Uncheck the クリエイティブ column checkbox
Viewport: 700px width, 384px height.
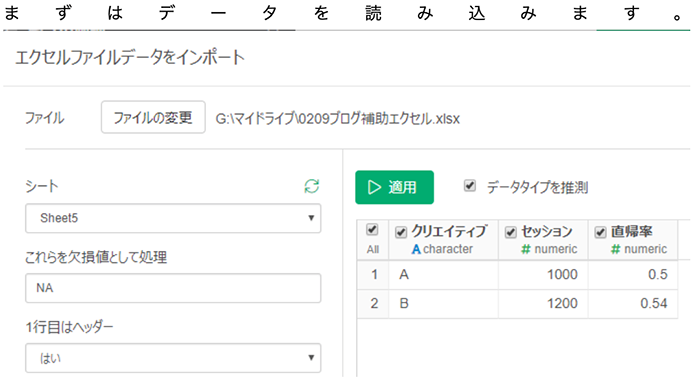point(401,232)
